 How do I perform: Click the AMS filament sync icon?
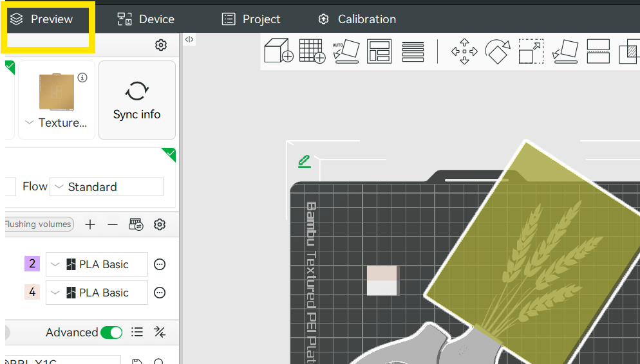click(136, 224)
